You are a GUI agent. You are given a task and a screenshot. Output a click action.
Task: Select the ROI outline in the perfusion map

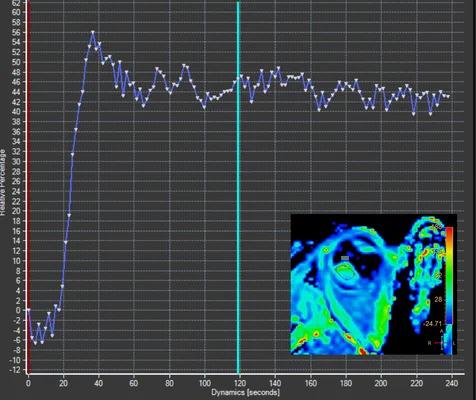point(345,271)
